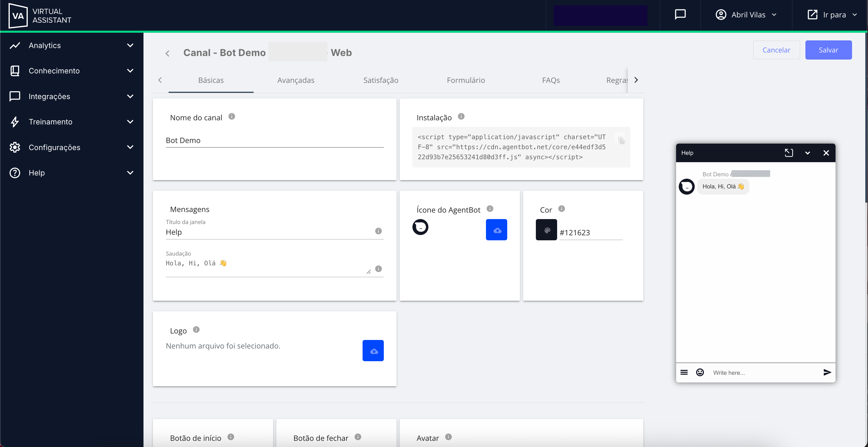This screenshot has height=447, width=868.
Task: Switch to the Avançadas tab
Action: coord(296,80)
